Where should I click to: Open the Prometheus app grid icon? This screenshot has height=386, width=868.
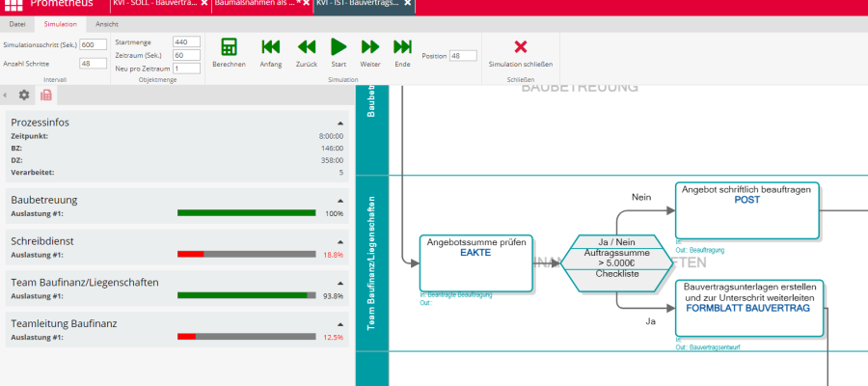[x=14, y=5]
